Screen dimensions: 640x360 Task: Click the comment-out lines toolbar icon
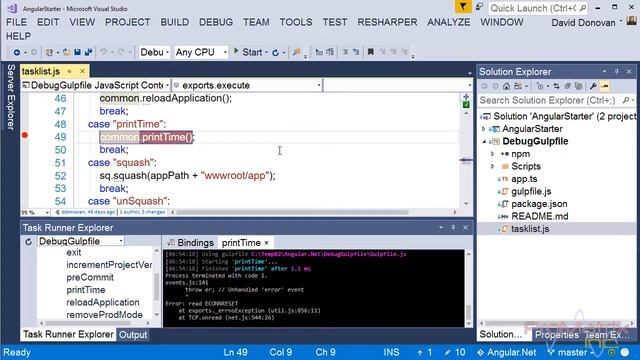click(x=345, y=52)
